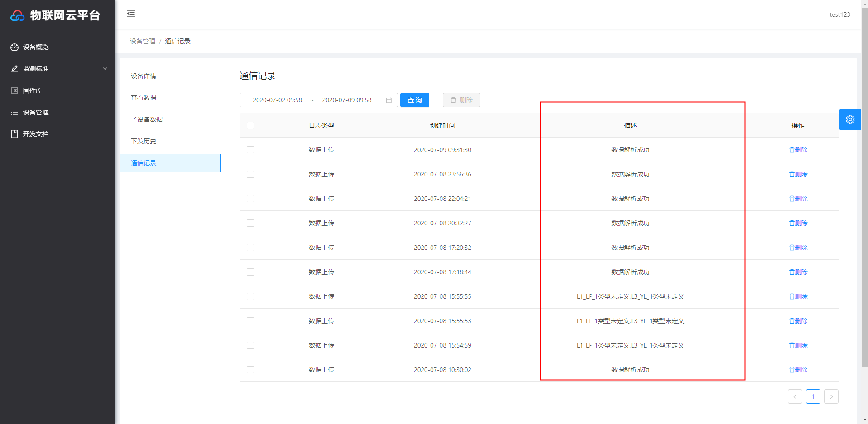
Task: Click the 设备概览 dashboard icon
Action: (14, 47)
